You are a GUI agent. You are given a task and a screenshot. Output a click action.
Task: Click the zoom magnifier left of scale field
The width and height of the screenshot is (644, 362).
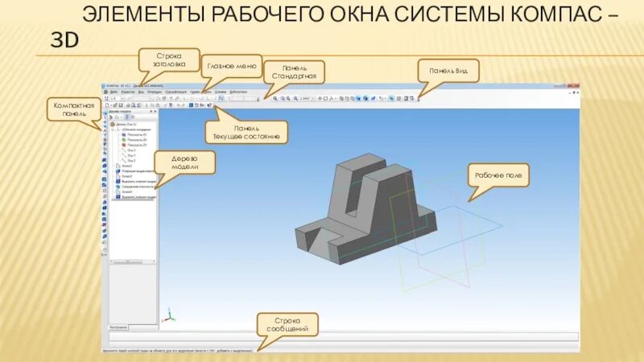click(295, 98)
